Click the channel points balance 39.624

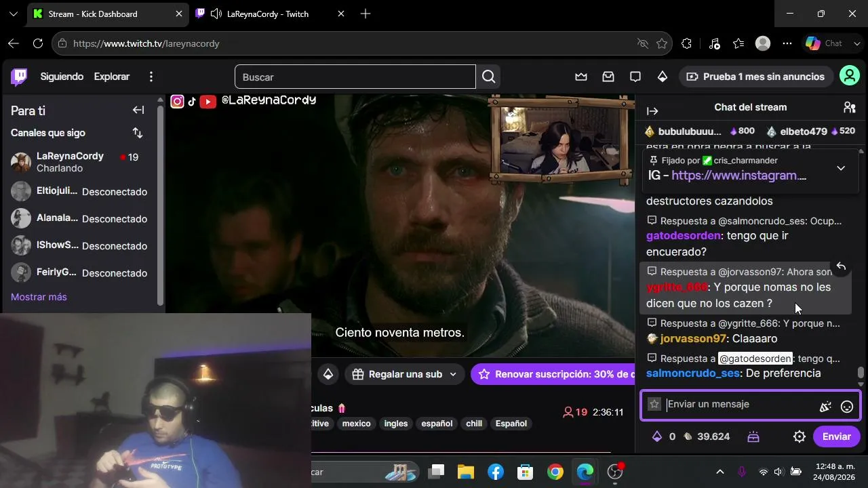click(x=707, y=436)
